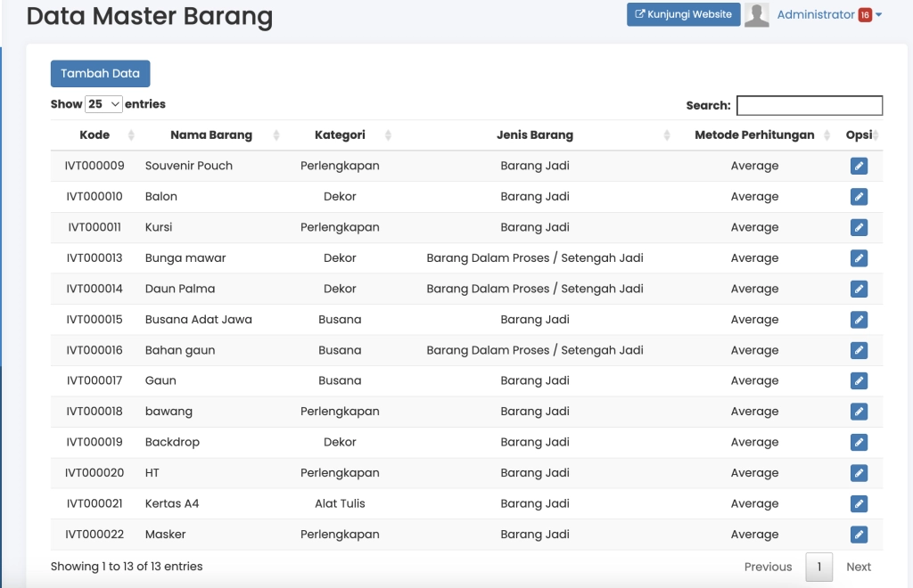Edit the Busana Adat Jawa entry
Image resolution: width=913 pixels, height=588 pixels.
(x=859, y=320)
